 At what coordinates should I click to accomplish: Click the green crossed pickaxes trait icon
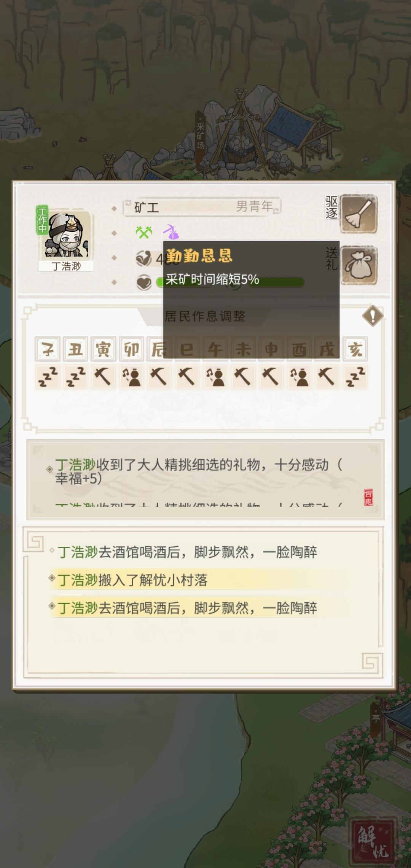[x=144, y=232]
